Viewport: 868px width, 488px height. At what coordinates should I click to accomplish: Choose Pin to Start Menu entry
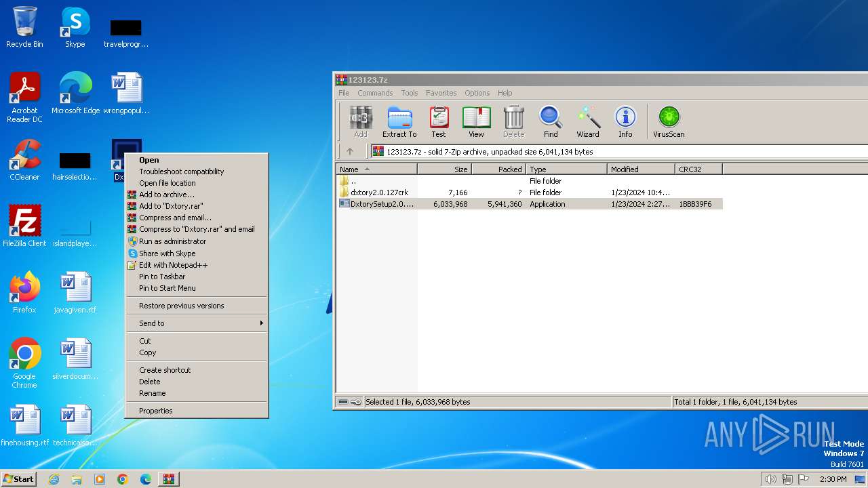coord(197,288)
